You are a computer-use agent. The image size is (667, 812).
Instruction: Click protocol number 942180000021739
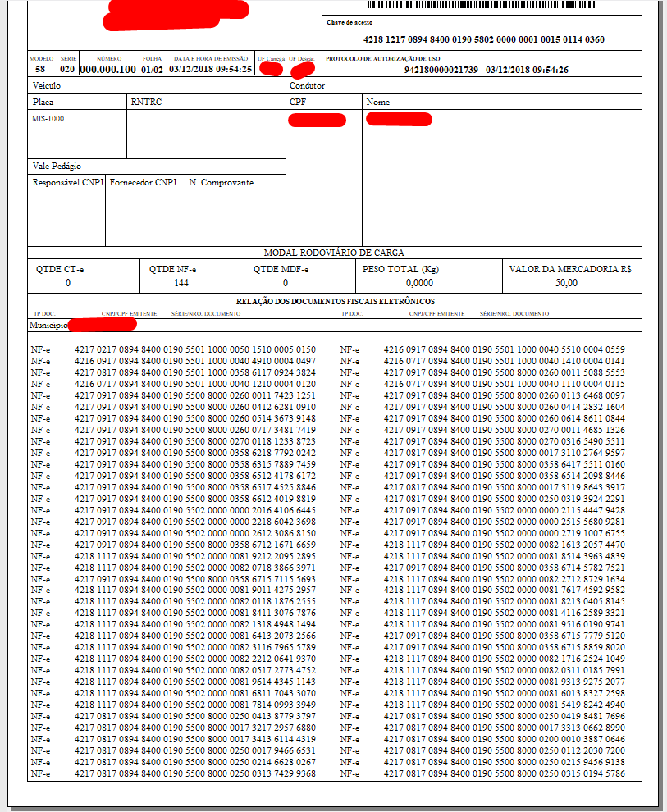(x=441, y=70)
